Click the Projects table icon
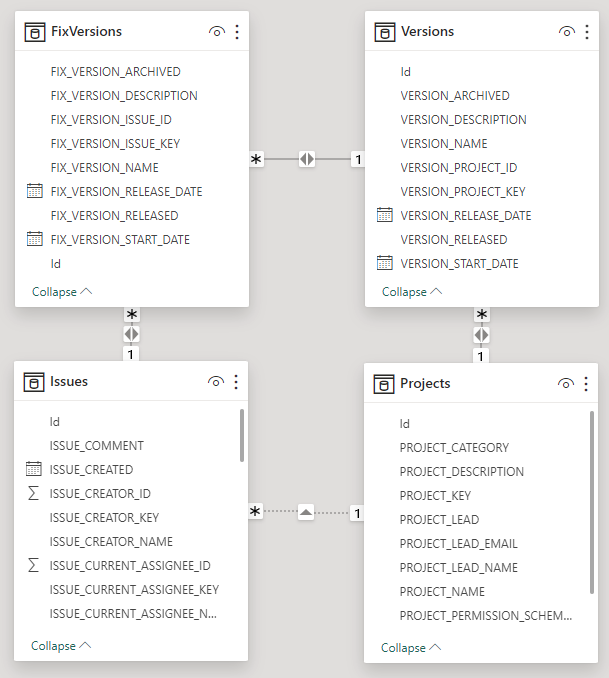The height and width of the screenshot is (678, 609). coord(384,384)
